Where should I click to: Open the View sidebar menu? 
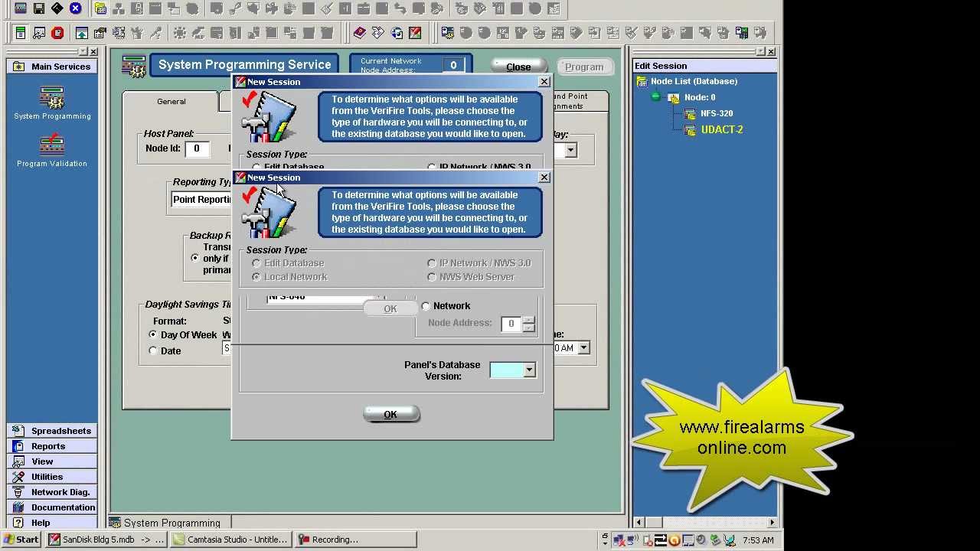(52, 461)
